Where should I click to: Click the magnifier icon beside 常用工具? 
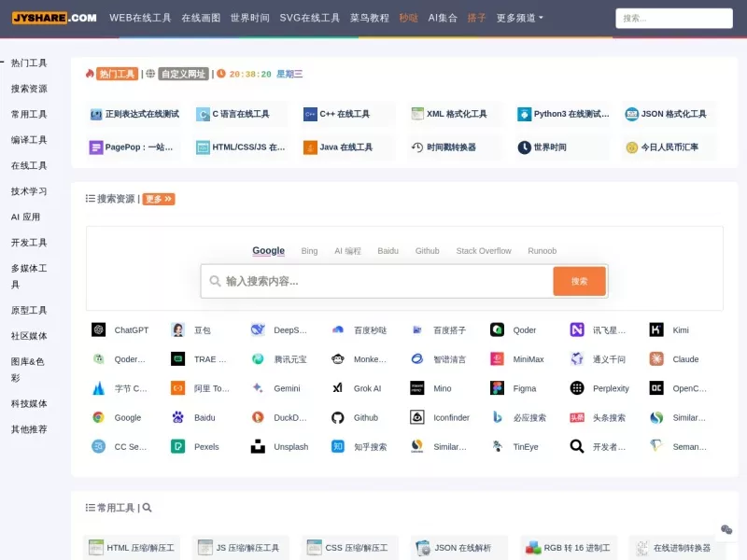pos(147,508)
